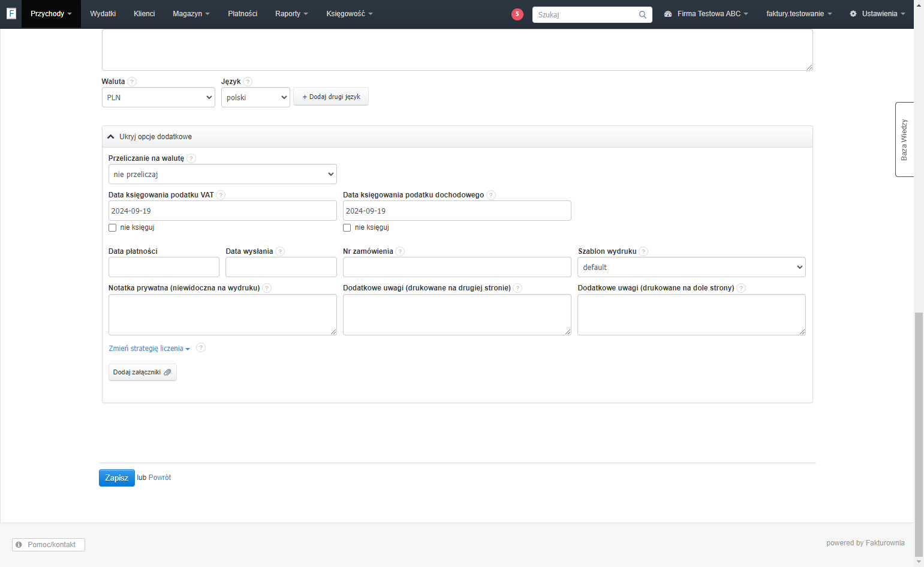
Task: Open the Księgowość menu
Action: (x=350, y=14)
